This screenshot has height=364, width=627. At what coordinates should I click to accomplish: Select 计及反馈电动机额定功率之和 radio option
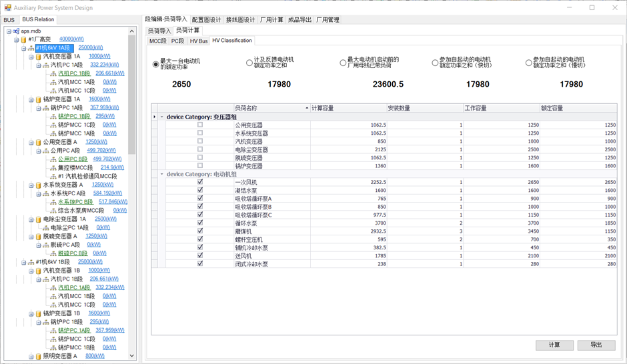(x=249, y=63)
